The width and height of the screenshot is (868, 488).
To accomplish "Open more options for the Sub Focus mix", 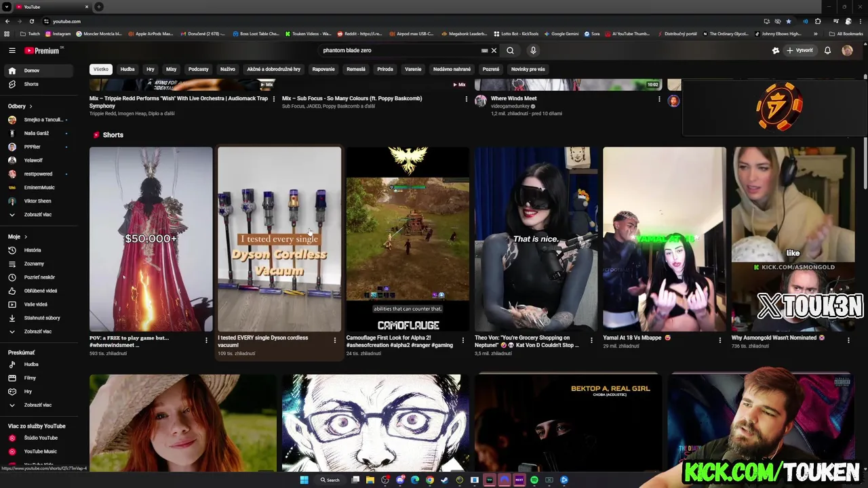I will [x=466, y=99].
